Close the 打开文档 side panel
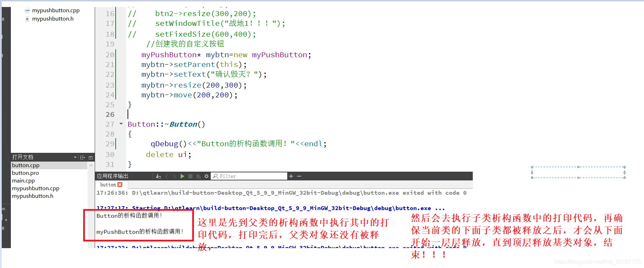The width and height of the screenshot is (644, 268). tap(91, 158)
